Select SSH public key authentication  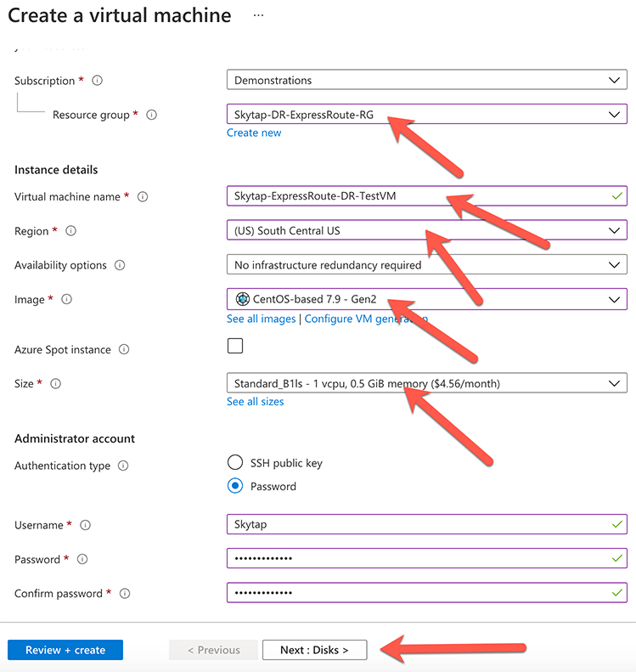tap(235, 462)
